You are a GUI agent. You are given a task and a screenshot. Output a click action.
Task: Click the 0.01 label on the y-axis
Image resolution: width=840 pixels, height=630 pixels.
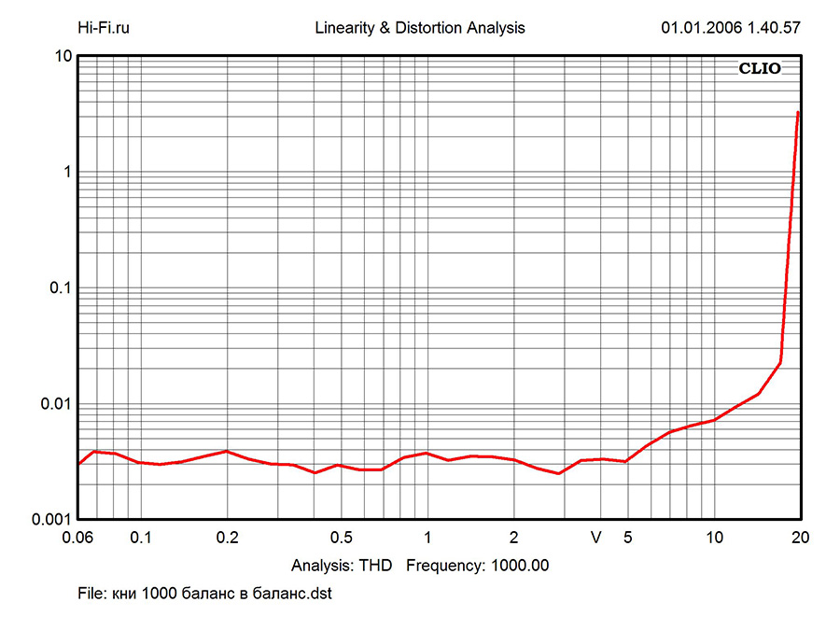[x=57, y=404]
